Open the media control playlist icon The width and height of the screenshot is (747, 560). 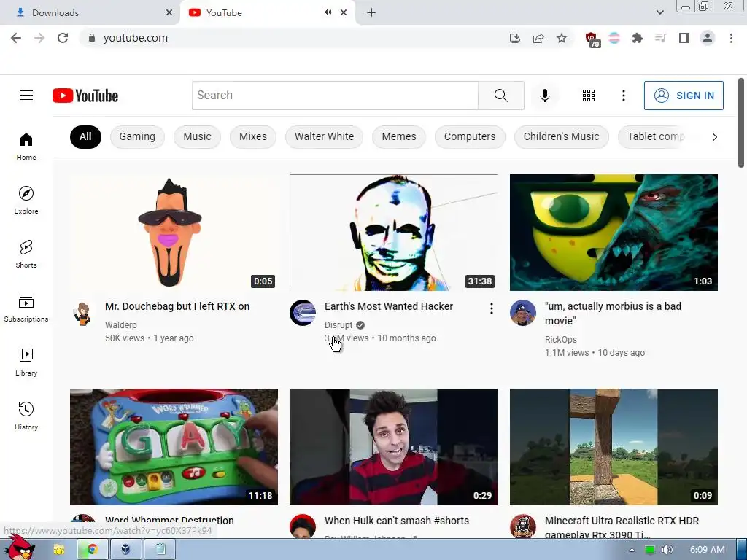point(660,38)
